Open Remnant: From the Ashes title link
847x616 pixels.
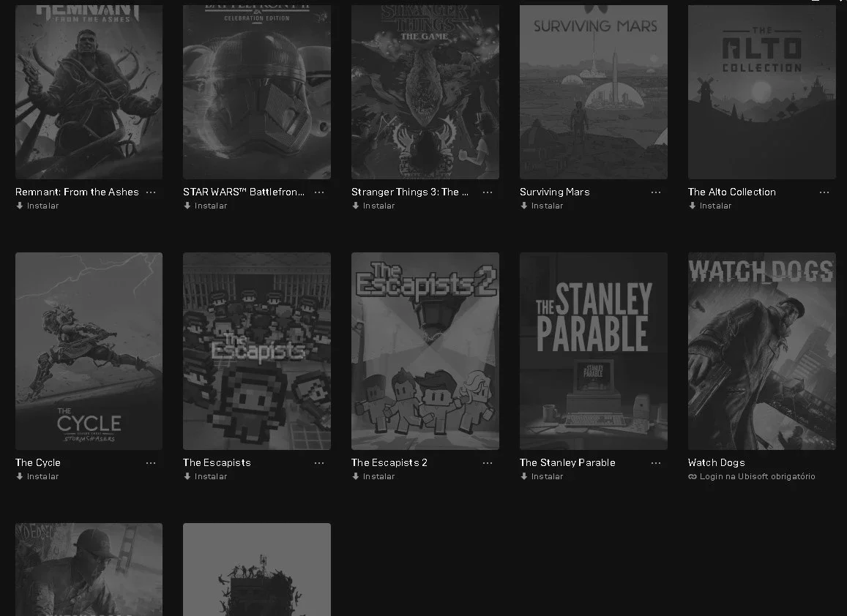pyautogui.click(x=77, y=192)
